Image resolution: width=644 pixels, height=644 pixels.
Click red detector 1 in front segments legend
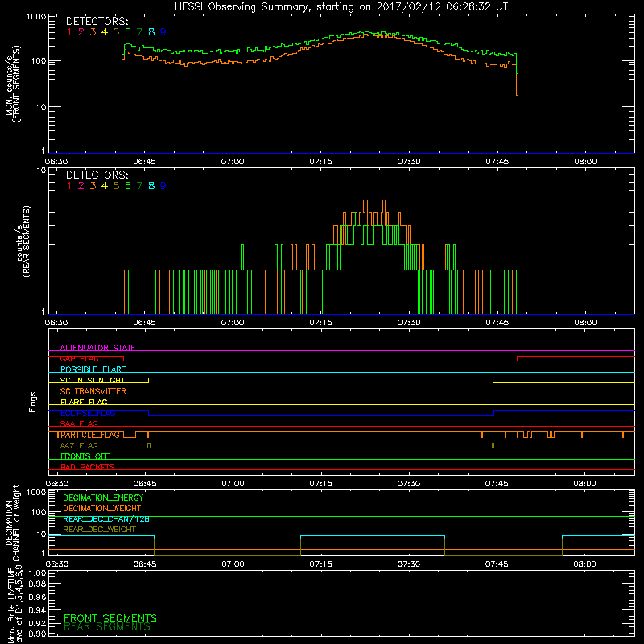69,32
